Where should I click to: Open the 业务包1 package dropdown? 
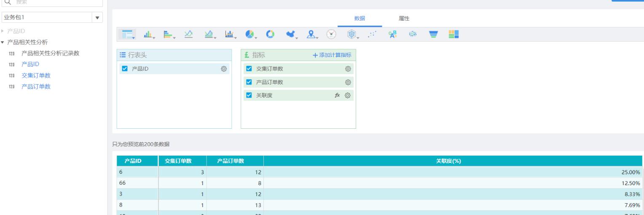pyautogui.click(x=98, y=18)
